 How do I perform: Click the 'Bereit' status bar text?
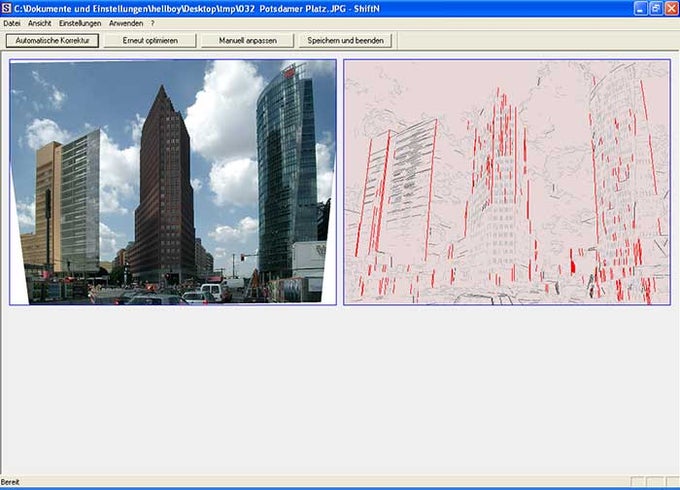click(10, 482)
